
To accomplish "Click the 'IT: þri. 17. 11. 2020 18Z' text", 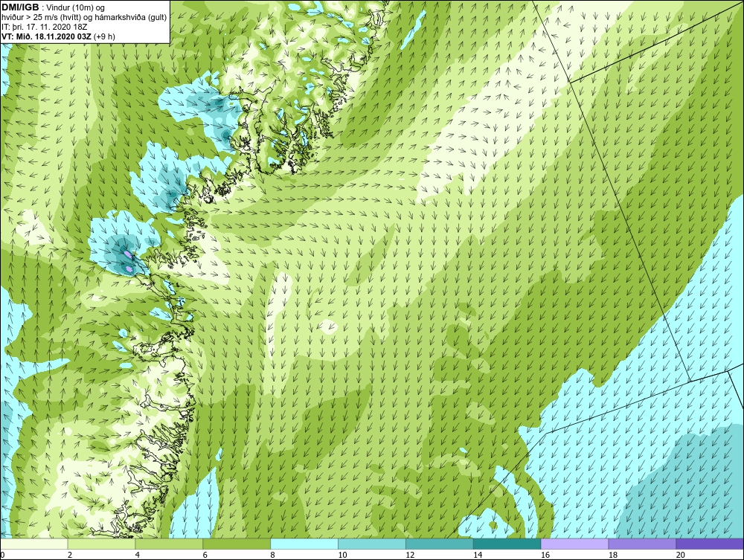I will pos(45,27).
